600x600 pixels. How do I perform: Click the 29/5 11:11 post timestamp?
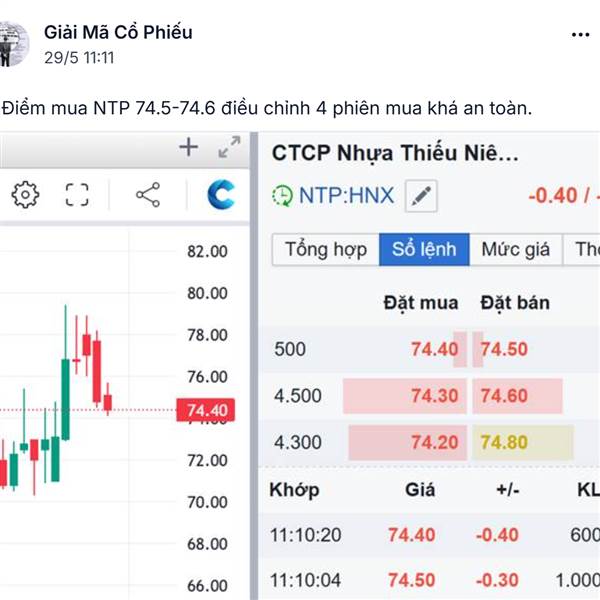(x=79, y=58)
